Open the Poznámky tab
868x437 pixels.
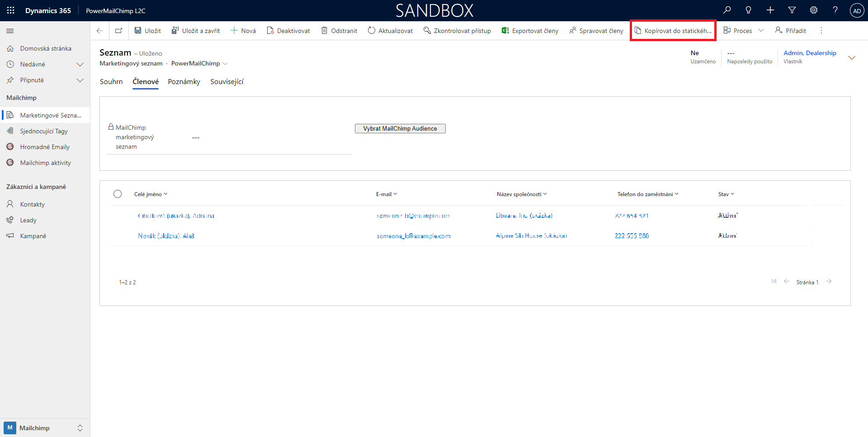point(184,82)
